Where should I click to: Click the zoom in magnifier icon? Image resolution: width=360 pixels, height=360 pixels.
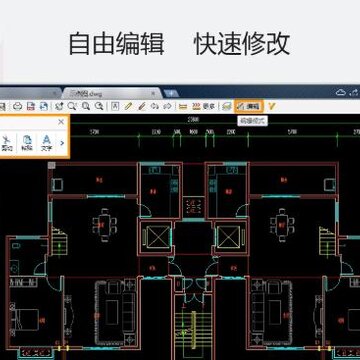(86, 107)
